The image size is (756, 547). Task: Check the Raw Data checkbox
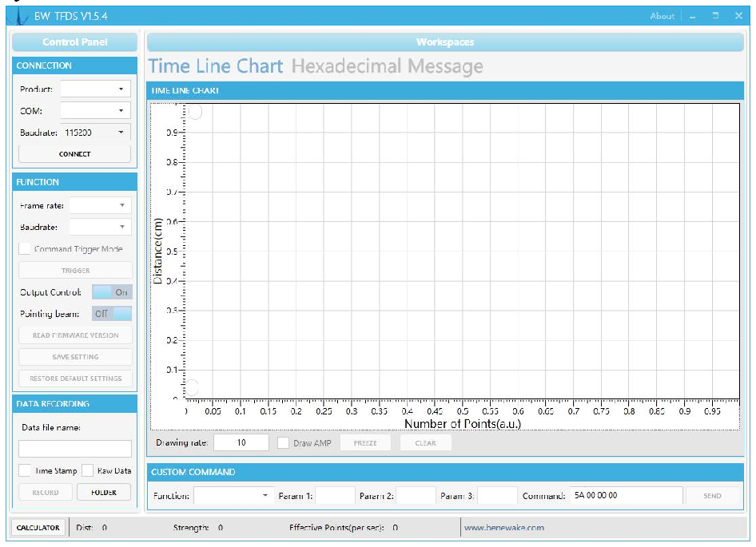click(x=88, y=470)
